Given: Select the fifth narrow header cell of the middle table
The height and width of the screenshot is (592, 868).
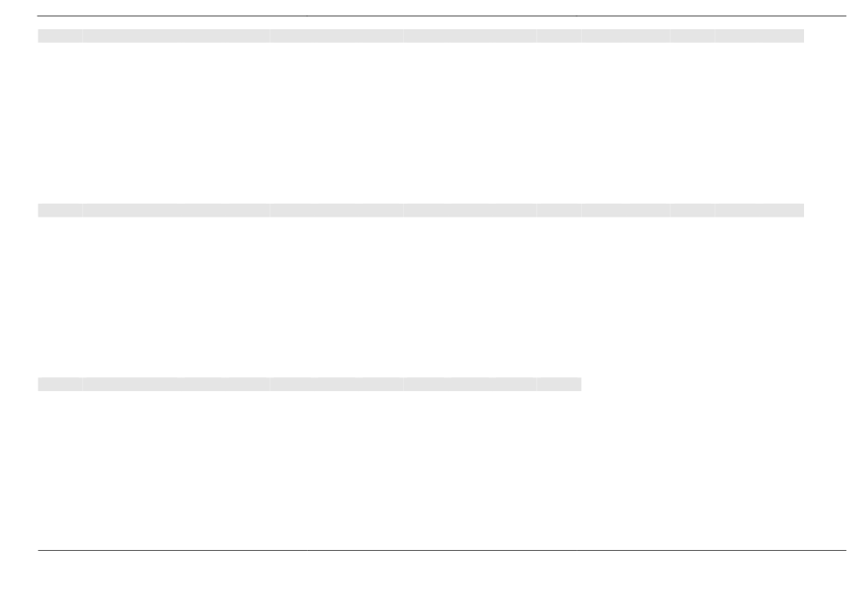Looking at the screenshot, I should [x=559, y=210].
